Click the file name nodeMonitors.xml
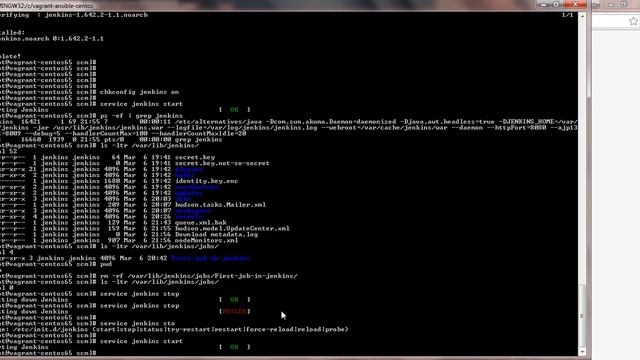 coord(207,240)
